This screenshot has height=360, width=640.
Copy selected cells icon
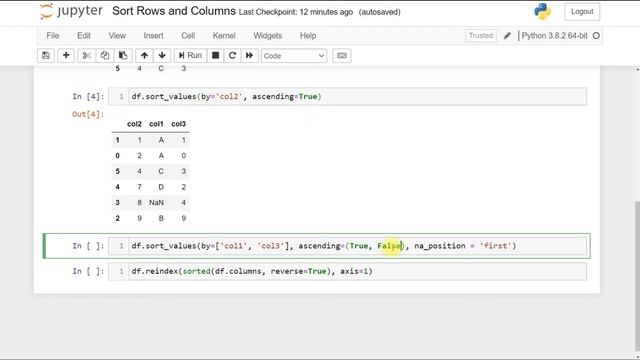click(105, 56)
